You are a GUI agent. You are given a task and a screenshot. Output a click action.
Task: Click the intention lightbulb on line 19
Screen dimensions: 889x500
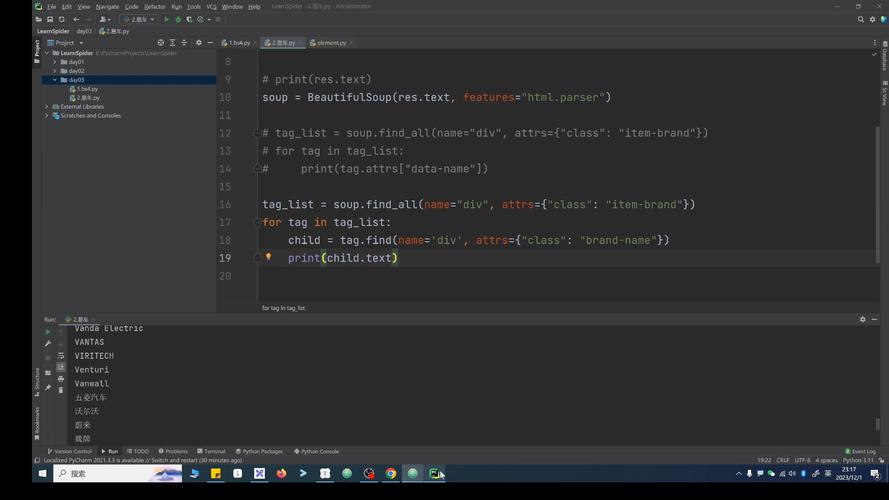[269, 257]
